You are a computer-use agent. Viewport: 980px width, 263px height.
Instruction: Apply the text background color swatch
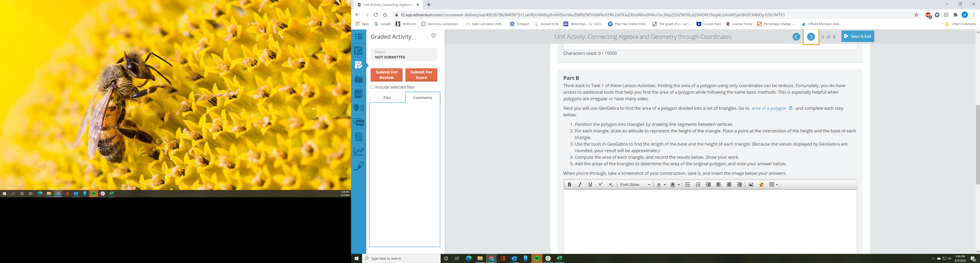click(673, 185)
